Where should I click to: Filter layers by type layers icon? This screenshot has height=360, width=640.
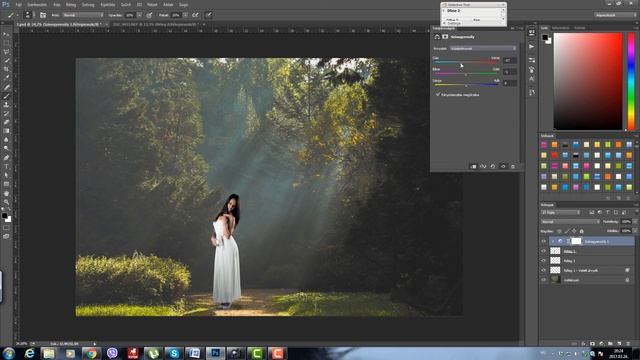[x=608, y=213]
